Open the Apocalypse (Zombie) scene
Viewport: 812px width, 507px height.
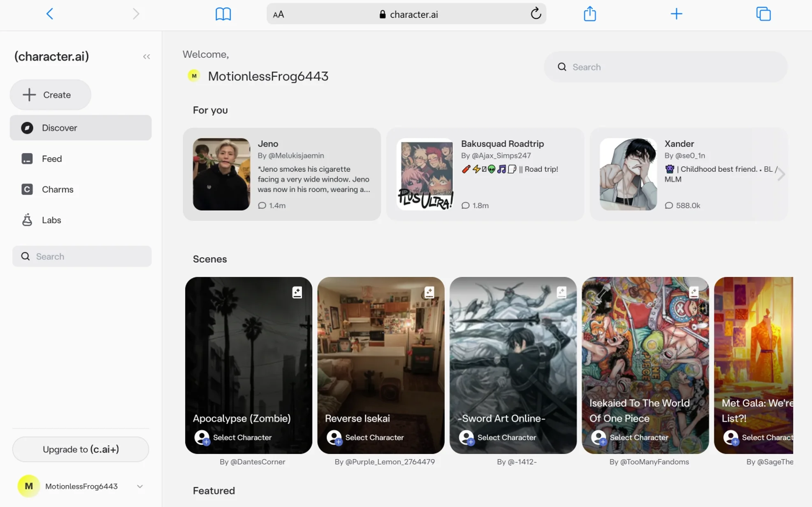tap(248, 365)
